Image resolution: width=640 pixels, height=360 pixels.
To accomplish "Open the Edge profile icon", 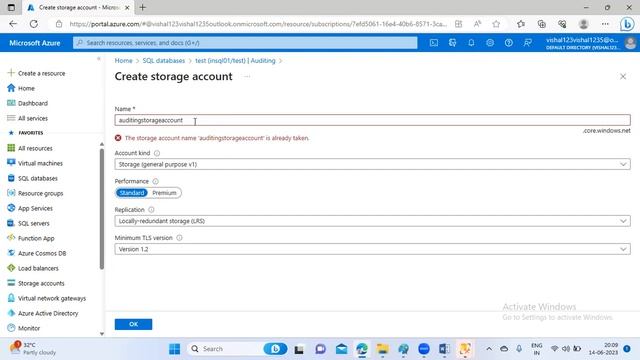I will (584, 24).
